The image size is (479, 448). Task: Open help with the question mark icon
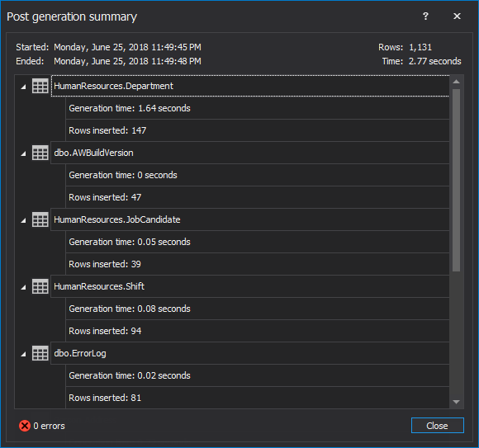point(425,16)
